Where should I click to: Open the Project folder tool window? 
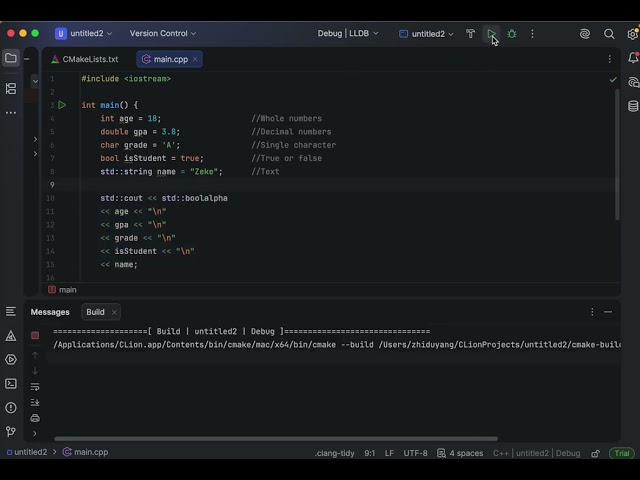click(x=11, y=58)
